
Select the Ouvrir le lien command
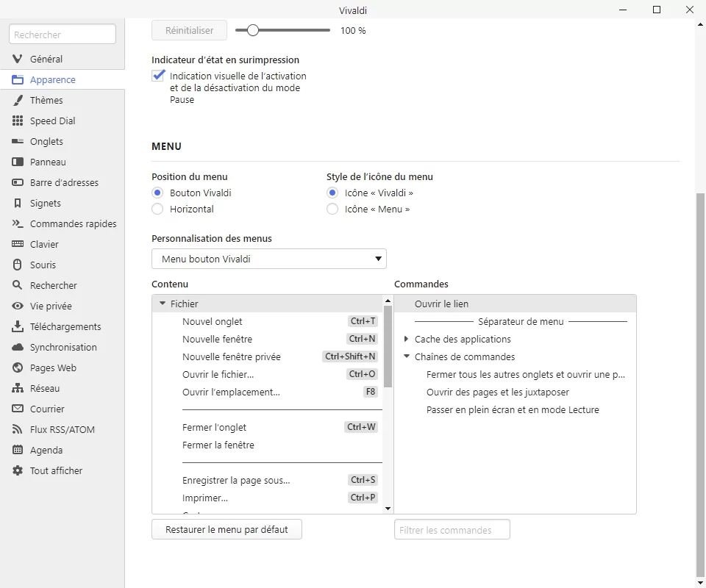(x=515, y=304)
